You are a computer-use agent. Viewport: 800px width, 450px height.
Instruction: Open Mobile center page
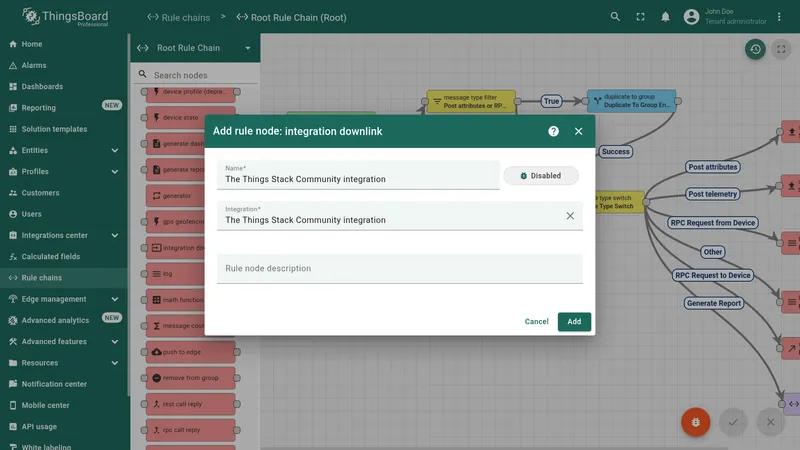pos(64,405)
